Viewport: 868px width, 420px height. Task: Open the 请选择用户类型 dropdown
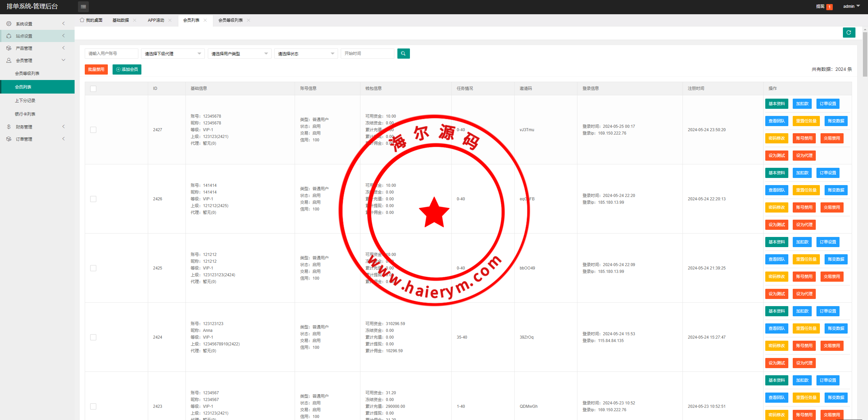[x=239, y=54]
